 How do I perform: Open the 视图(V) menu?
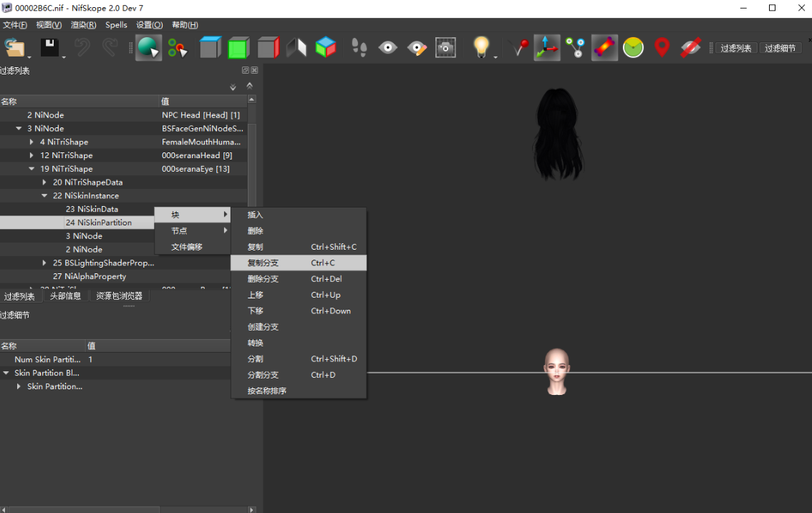pos(49,25)
